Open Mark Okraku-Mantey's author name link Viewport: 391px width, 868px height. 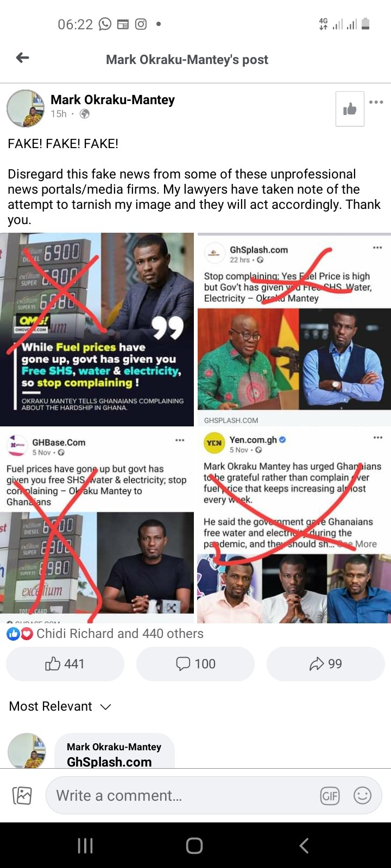pyautogui.click(x=112, y=100)
